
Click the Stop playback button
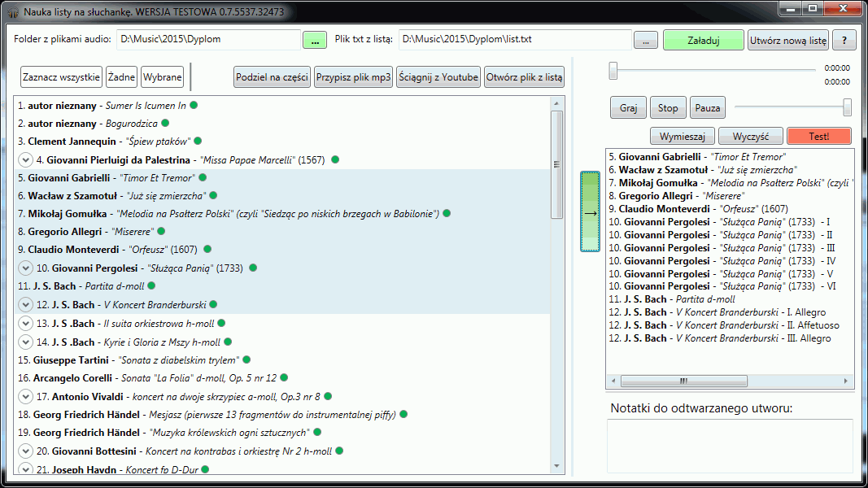click(x=668, y=108)
